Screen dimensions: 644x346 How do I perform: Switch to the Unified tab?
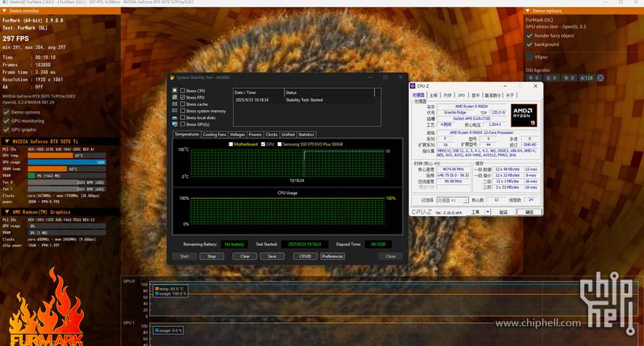tap(288, 134)
